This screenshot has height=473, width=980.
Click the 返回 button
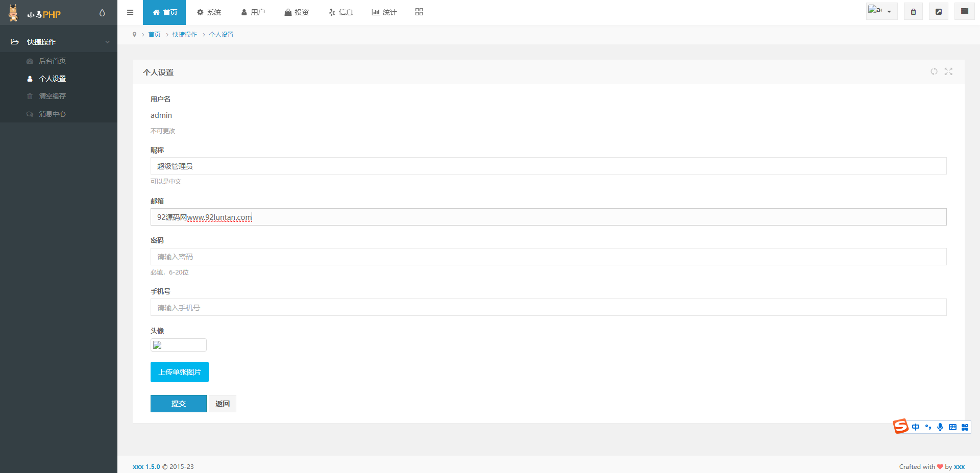[223, 404]
